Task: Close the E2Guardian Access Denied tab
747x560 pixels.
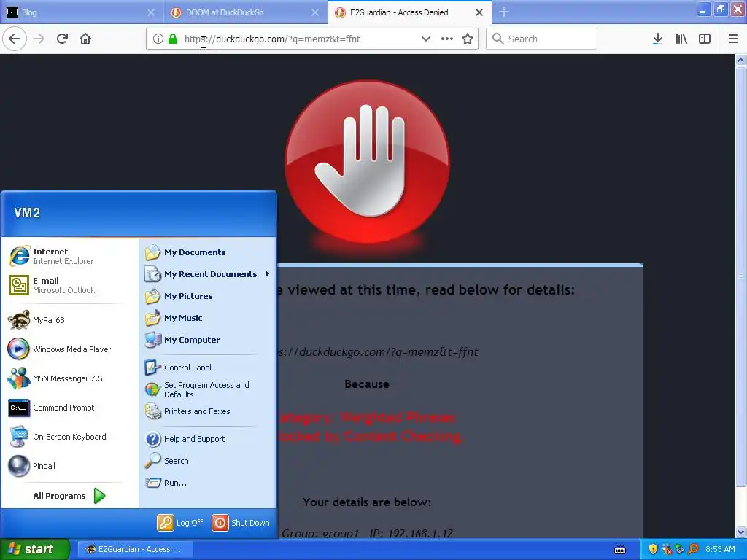Action: point(479,12)
